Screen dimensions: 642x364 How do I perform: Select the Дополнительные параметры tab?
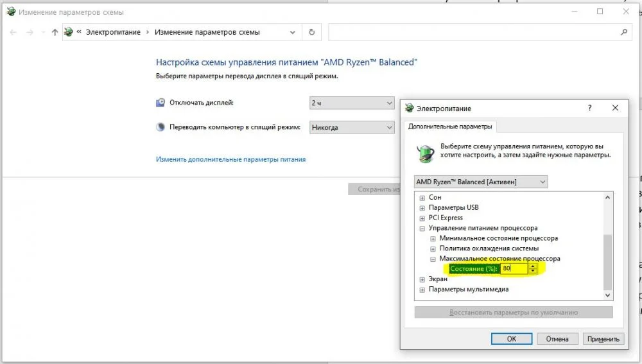pyautogui.click(x=450, y=126)
